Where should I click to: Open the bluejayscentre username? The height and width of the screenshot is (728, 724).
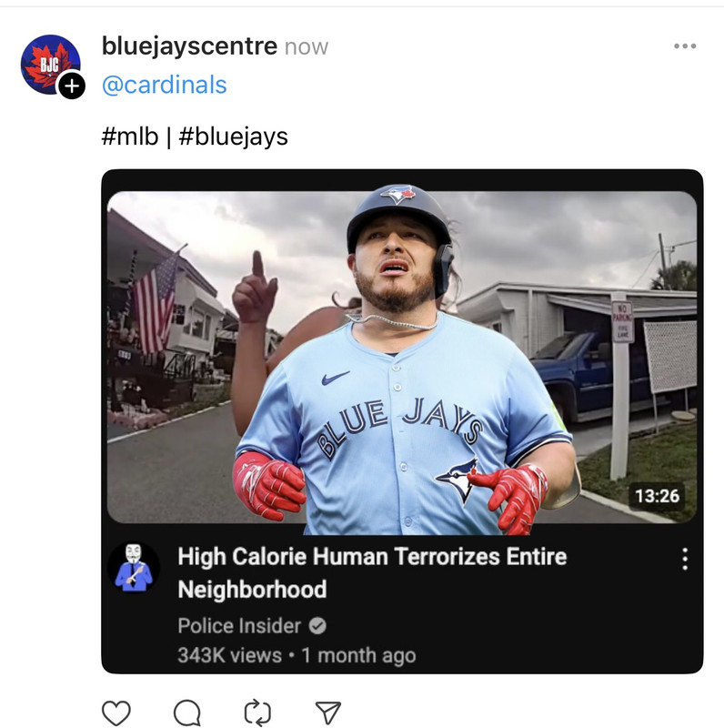tap(189, 46)
